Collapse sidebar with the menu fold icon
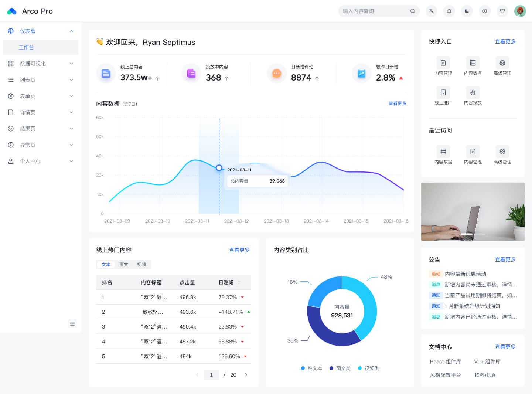Viewport: 532px width, 394px height. coord(72,324)
